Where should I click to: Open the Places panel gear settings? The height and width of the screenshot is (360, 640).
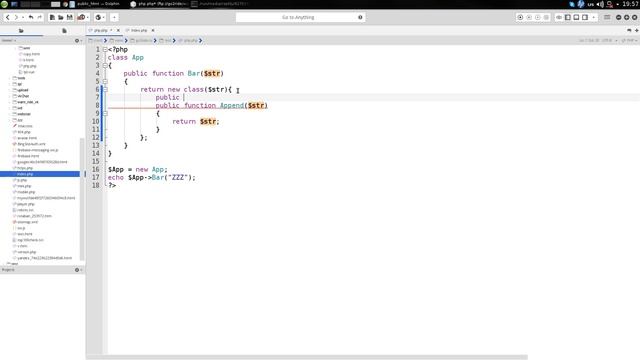click(77, 40)
